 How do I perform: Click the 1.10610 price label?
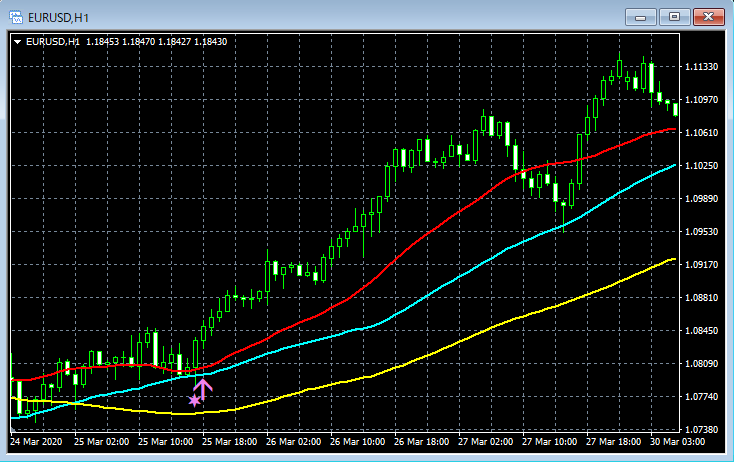(x=701, y=132)
